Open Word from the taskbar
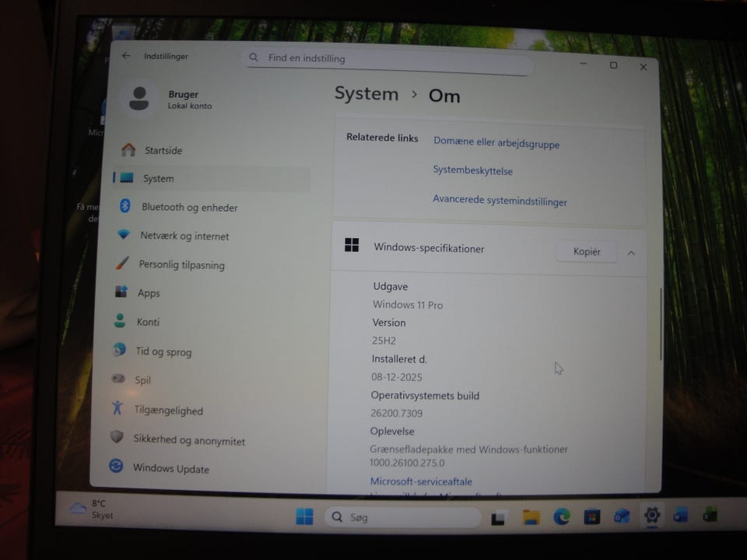The width and height of the screenshot is (747, 560). click(680, 515)
